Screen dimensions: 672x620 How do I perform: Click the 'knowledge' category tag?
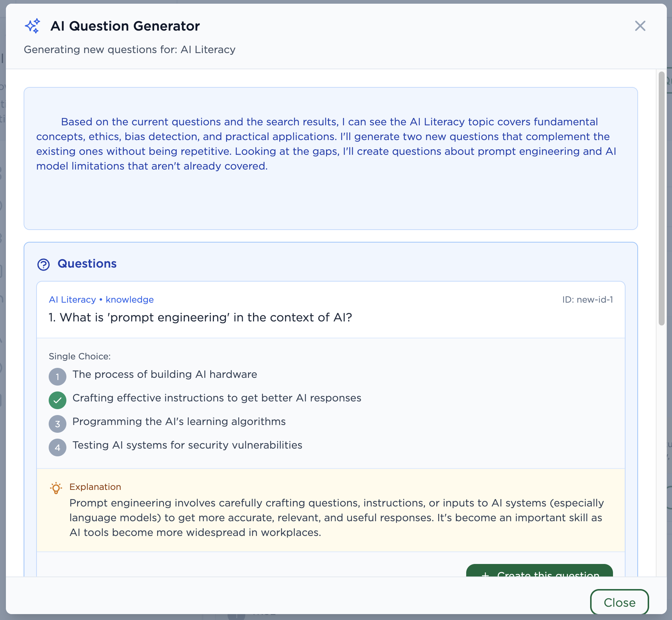point(129,300)
